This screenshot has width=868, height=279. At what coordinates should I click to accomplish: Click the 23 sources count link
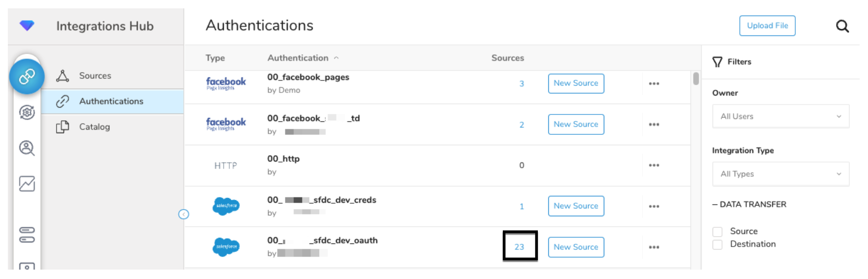click(x=519, y=247)
